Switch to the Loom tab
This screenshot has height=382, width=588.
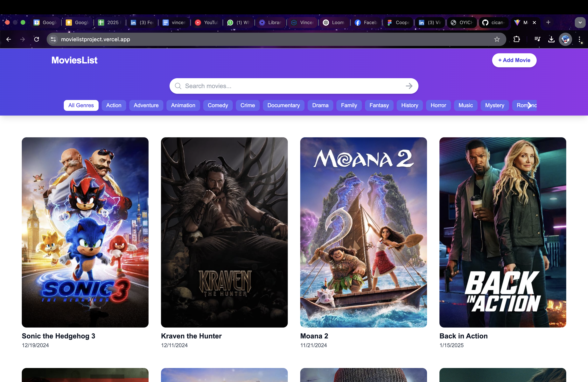(334, 23)
